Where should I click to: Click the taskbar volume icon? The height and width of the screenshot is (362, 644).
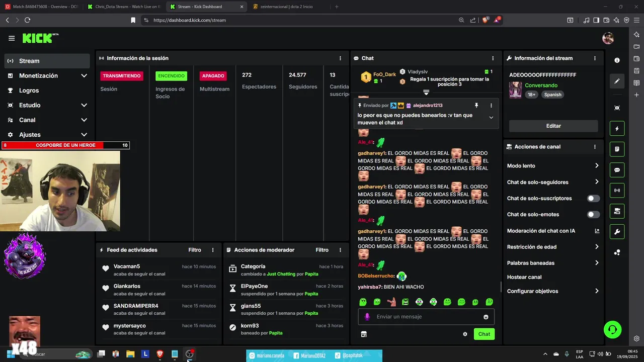600,354
